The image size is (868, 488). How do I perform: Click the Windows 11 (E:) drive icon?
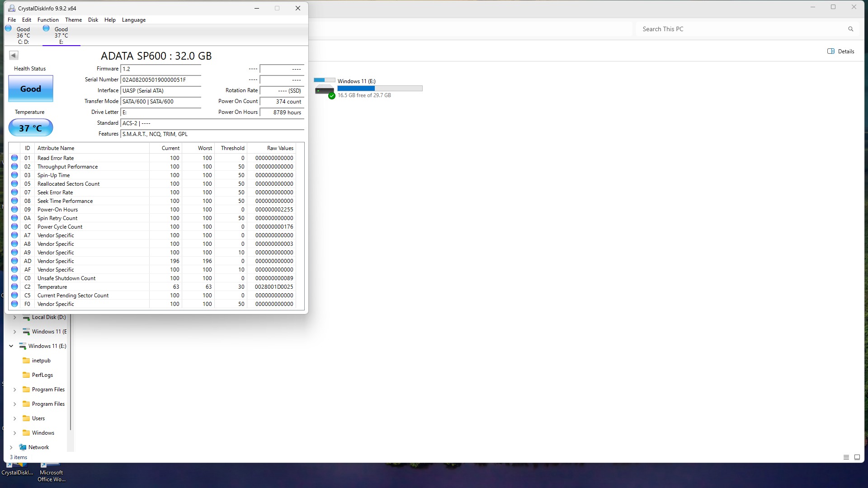pos(325,88)
